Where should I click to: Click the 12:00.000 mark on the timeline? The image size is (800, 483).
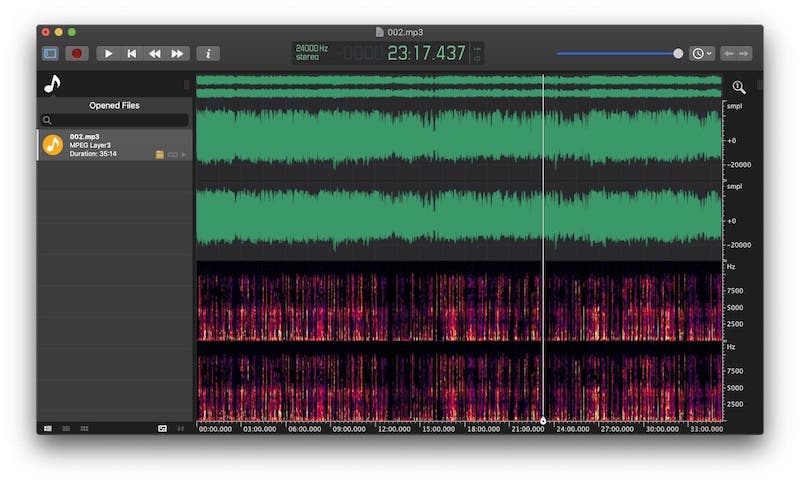pyautogui.click(x=394, y=428)
